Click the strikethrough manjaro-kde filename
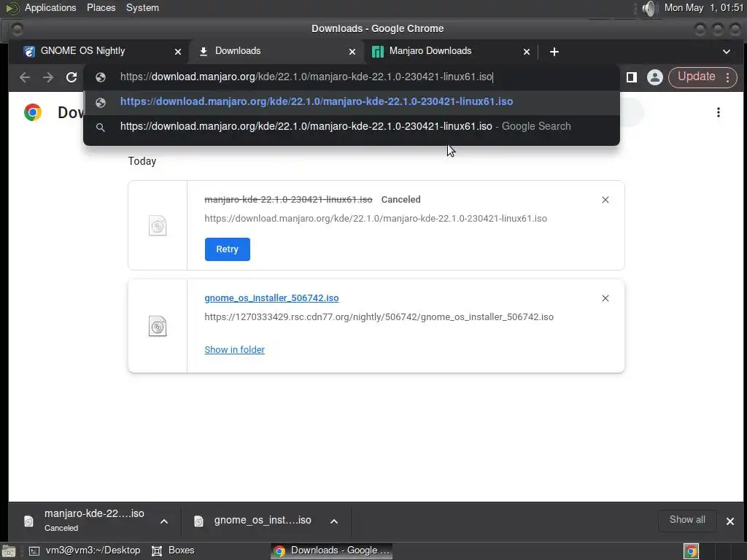 click(288, 200)
